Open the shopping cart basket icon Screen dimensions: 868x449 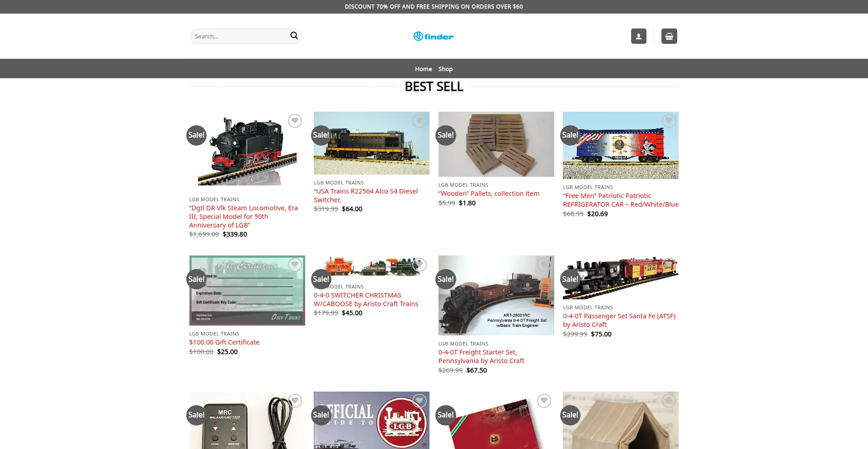point(669,36)
